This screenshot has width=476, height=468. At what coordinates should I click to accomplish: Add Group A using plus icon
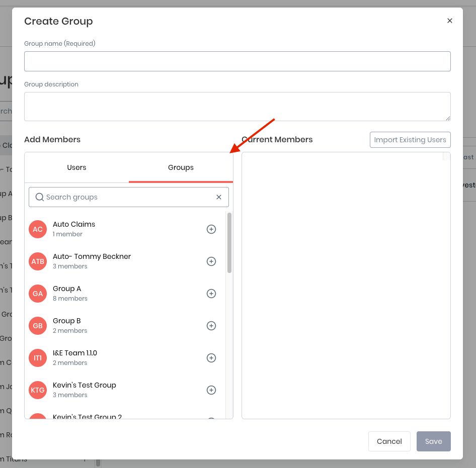[x=211, y=294]
